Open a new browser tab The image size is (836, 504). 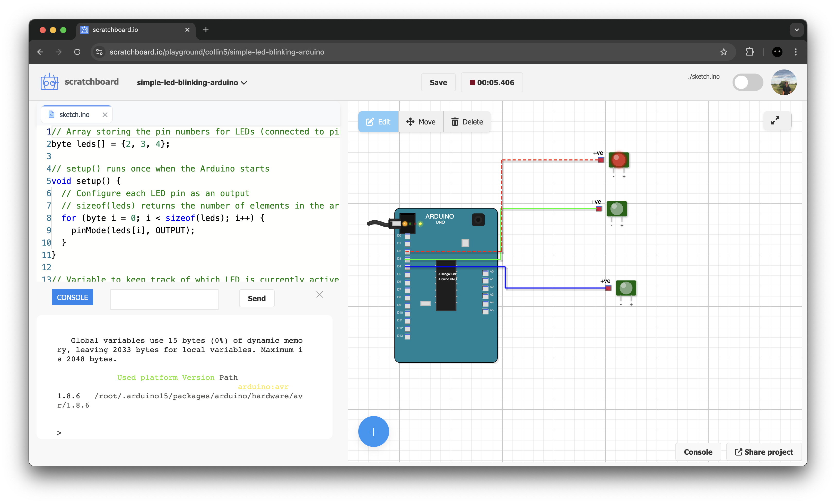tap(206, 30)
